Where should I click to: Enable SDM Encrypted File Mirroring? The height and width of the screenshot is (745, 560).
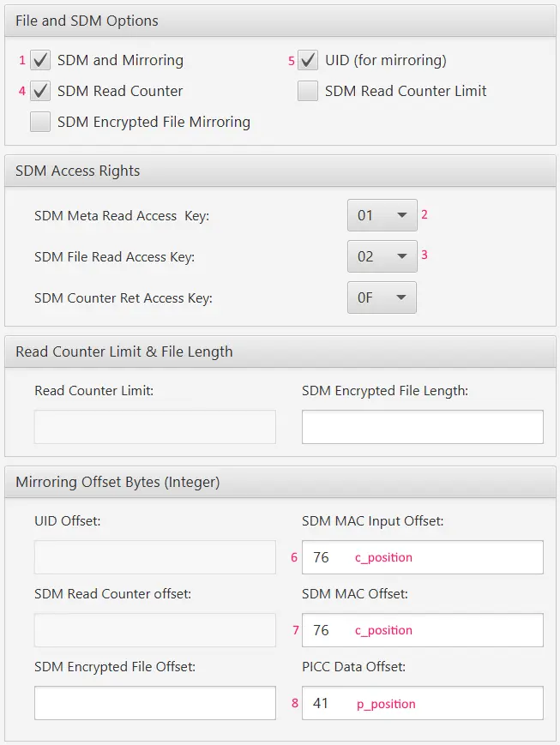(40, 122)
